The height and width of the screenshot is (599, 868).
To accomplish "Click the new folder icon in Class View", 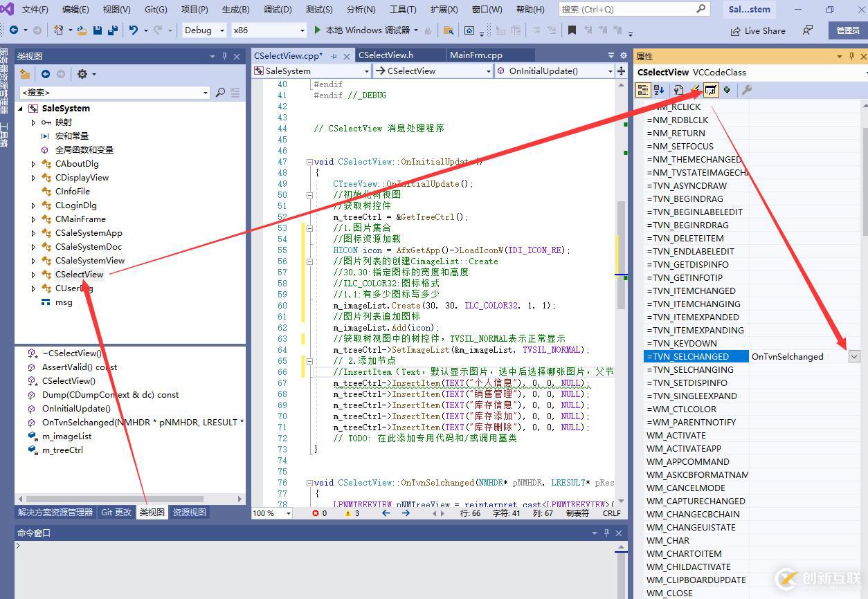I will [25, 74].
